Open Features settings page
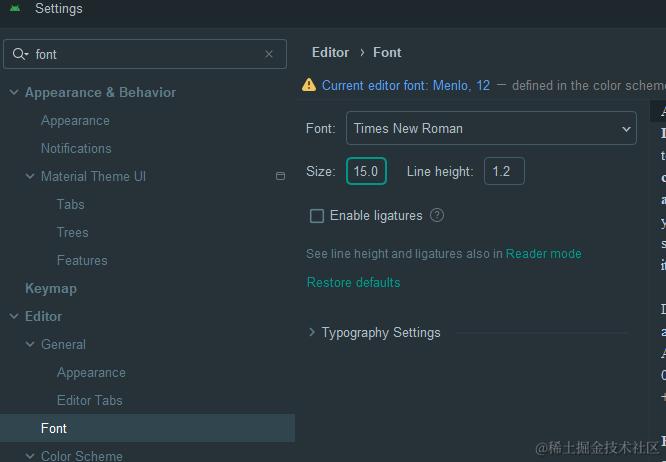 click(82, 260)
